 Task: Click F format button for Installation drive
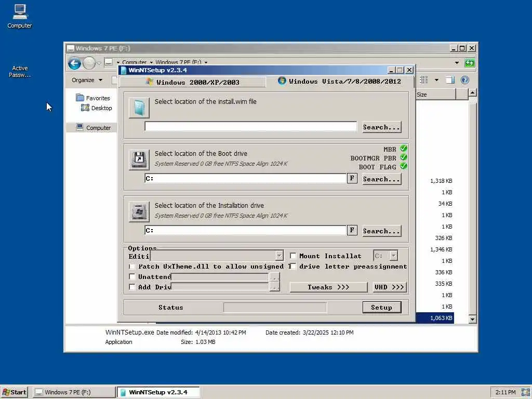352,230
